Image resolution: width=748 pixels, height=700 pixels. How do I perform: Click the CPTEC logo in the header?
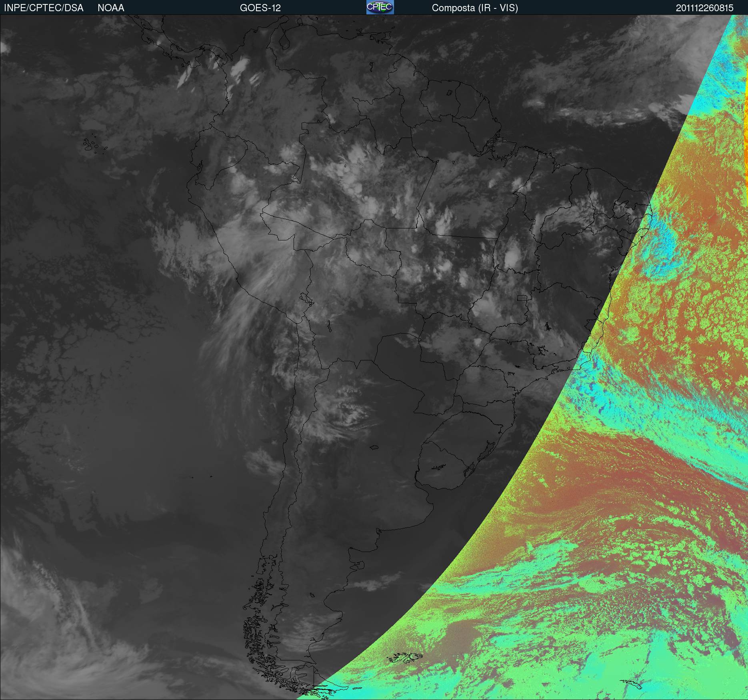380,7
